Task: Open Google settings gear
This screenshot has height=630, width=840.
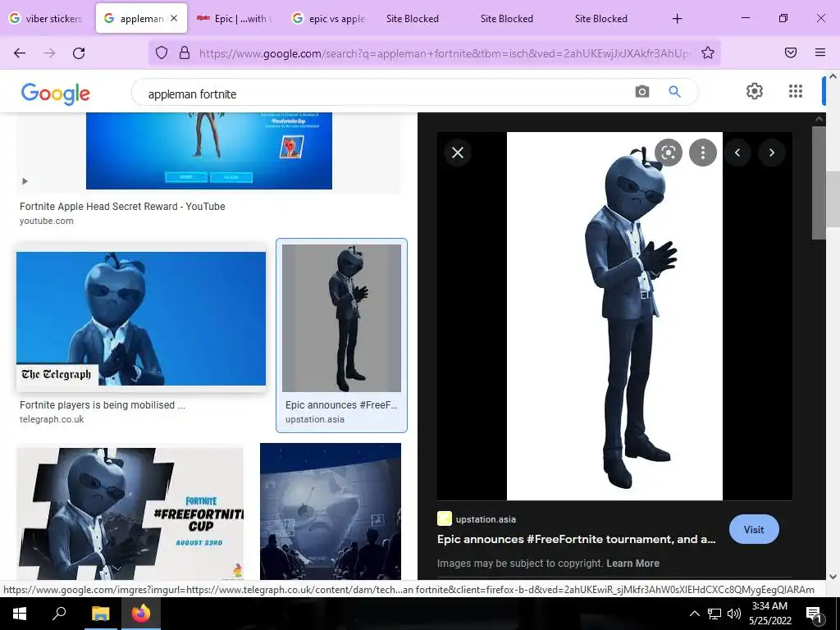Action: 755,91
